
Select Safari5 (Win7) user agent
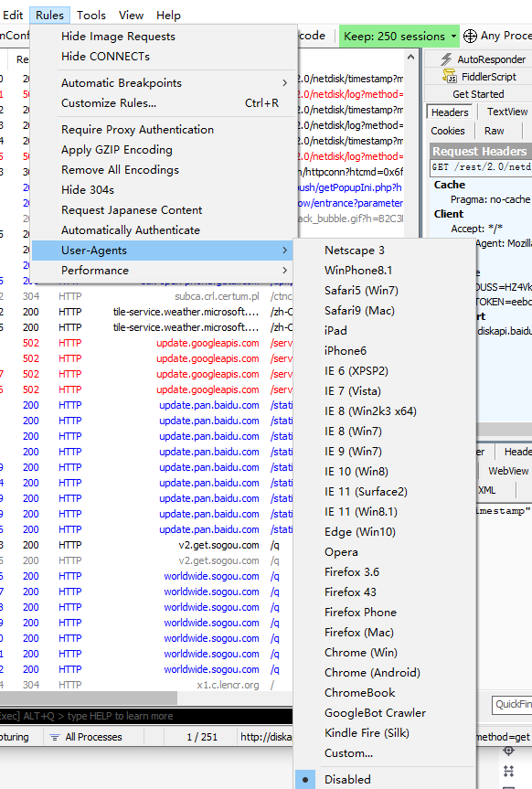pos(361,291)
